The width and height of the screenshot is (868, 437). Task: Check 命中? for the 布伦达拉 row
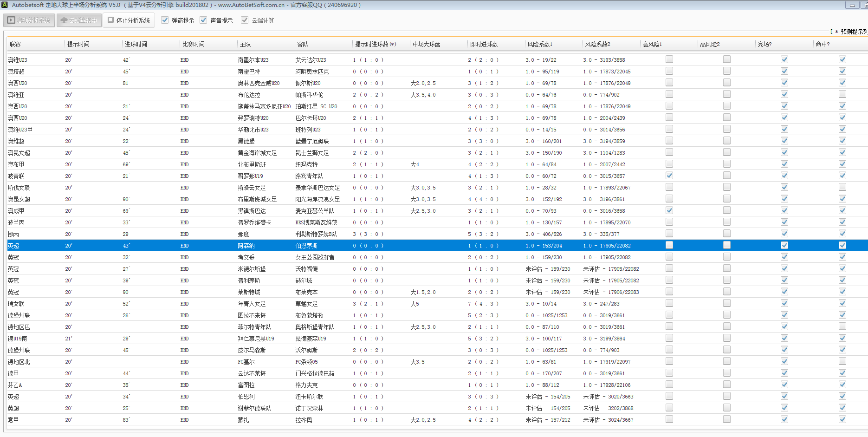(842, 95)
